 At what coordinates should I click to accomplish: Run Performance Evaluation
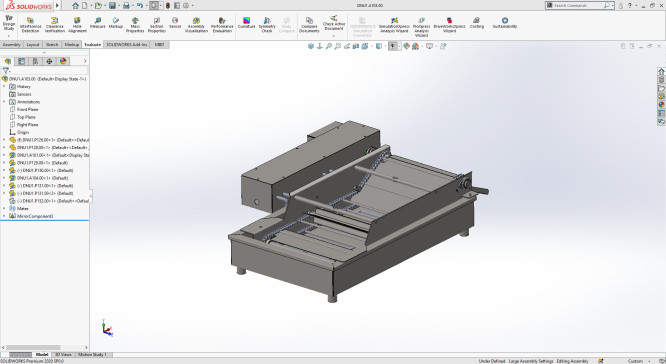tap(222, 25)
